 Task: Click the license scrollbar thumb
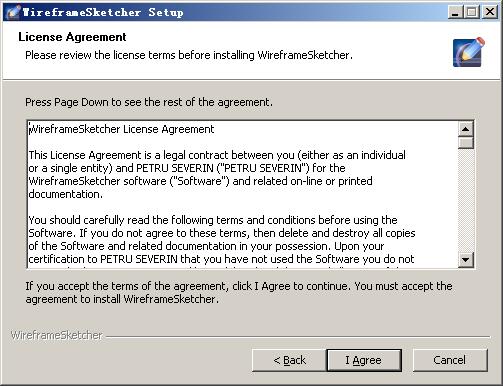466,143
